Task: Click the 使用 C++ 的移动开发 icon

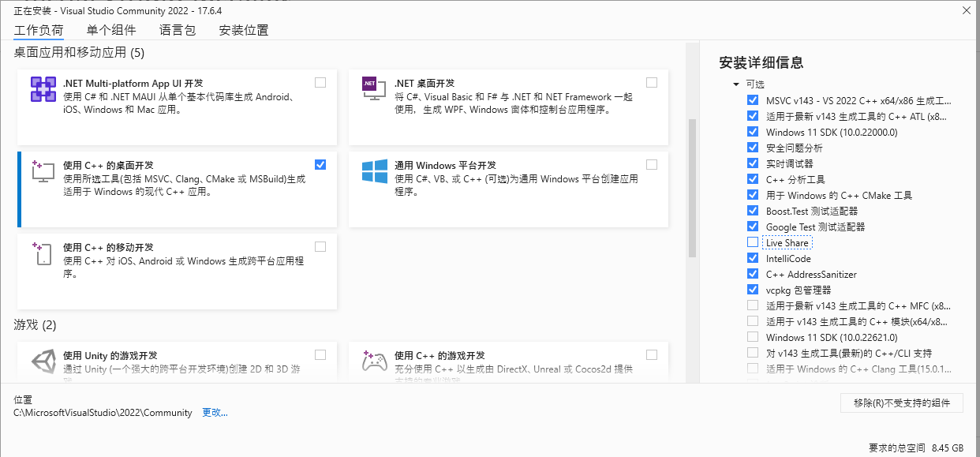Action: pyautogui.click(x=43, y=253)
